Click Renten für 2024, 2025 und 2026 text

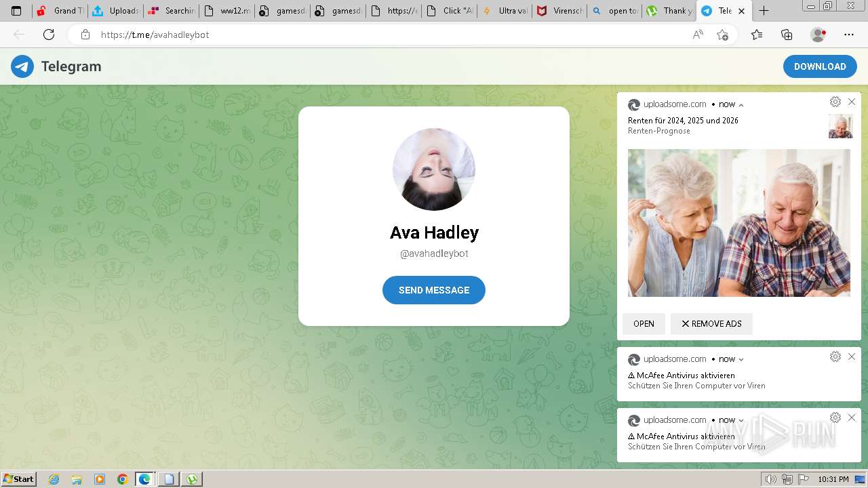(683, 121)
